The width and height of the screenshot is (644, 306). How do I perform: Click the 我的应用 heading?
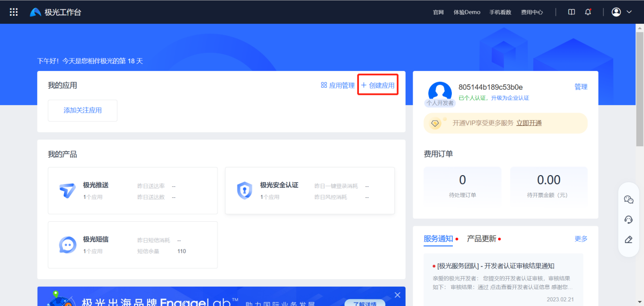pos(63,85)
